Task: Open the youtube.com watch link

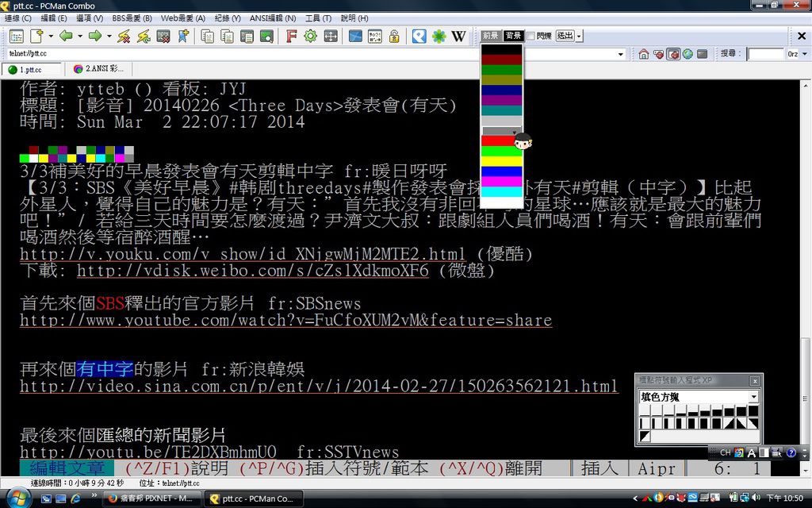Action: pos(285,321)
